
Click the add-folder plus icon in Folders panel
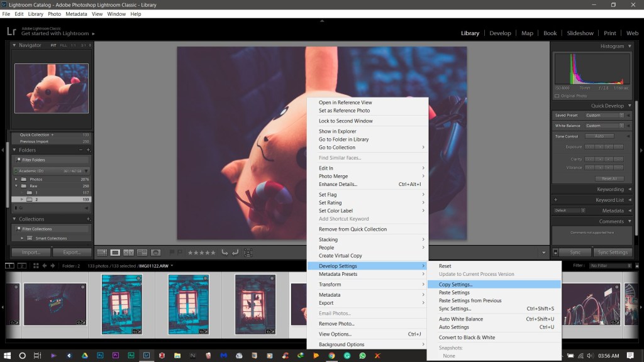pos(88,150)
